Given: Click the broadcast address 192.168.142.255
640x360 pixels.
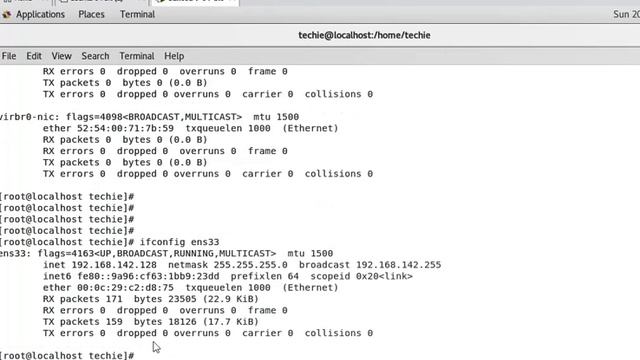Looking at the screenshot, I should coord(399,265).
